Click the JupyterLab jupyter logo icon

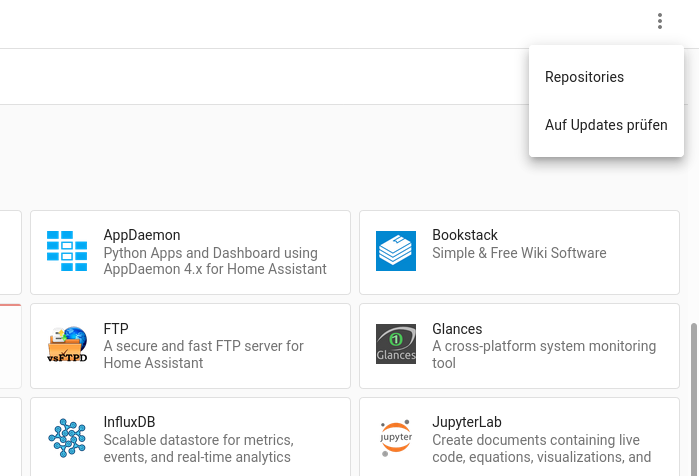tap(396, 437)
